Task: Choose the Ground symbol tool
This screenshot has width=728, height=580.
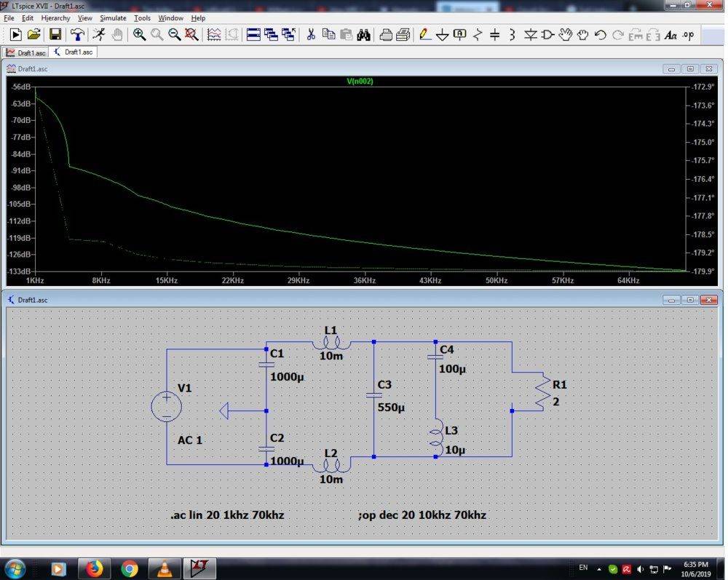Action: [442, 34]
